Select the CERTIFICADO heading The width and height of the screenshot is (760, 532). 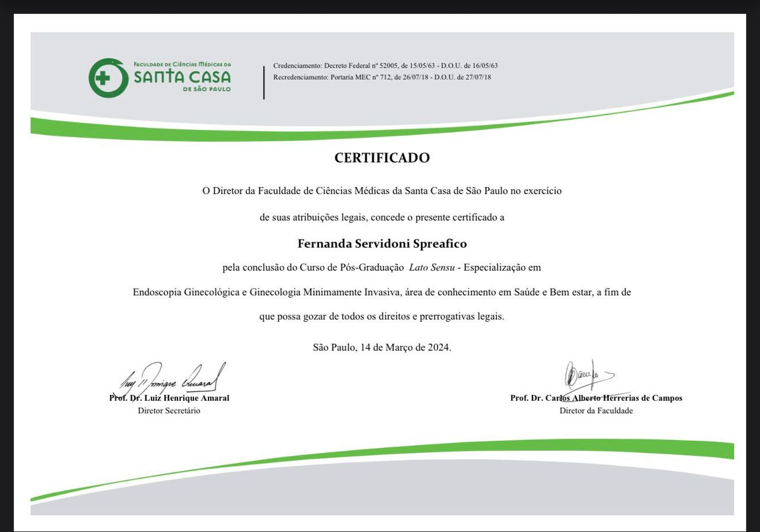pos(382,158)
